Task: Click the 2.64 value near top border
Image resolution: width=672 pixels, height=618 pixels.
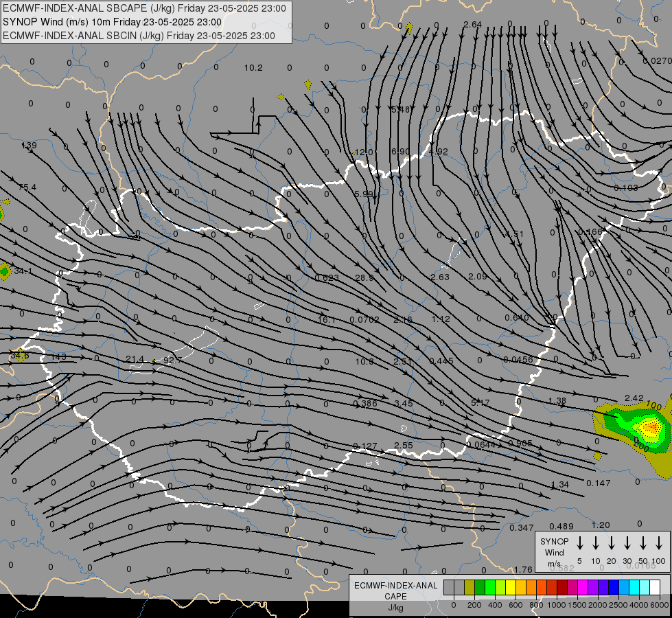Action: 472,25
